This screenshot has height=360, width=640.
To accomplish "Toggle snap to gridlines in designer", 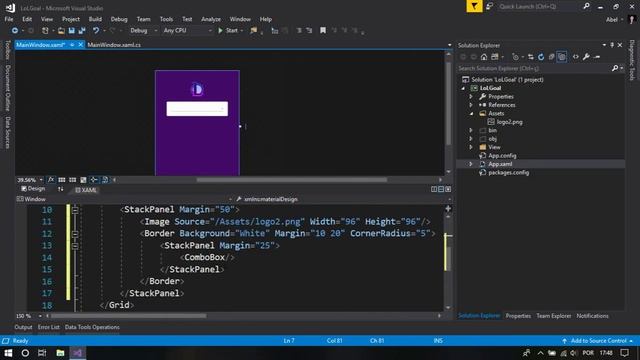I will [73, 180].
